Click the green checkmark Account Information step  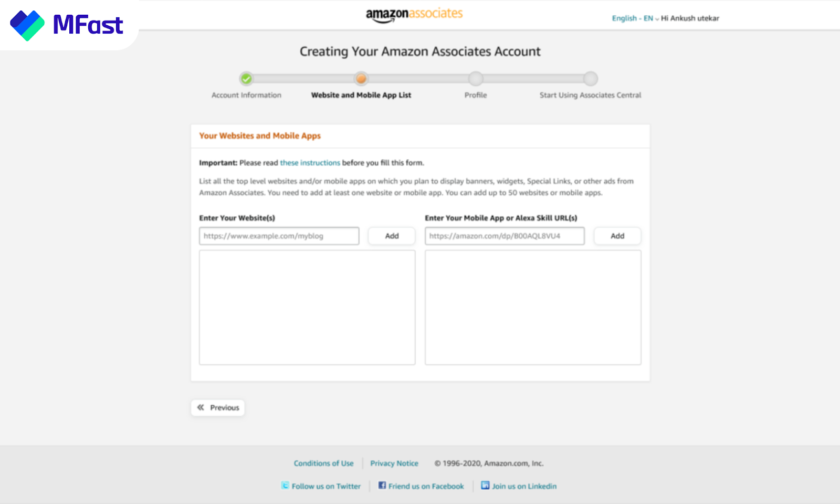246,79
